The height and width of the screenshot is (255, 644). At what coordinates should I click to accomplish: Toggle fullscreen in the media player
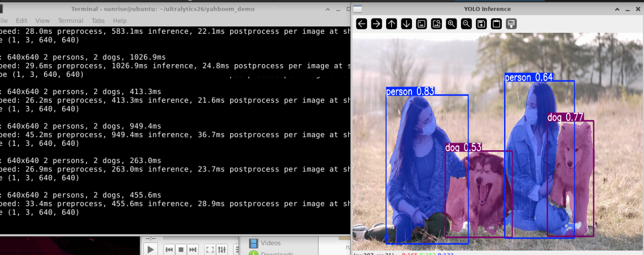[209, 250]
